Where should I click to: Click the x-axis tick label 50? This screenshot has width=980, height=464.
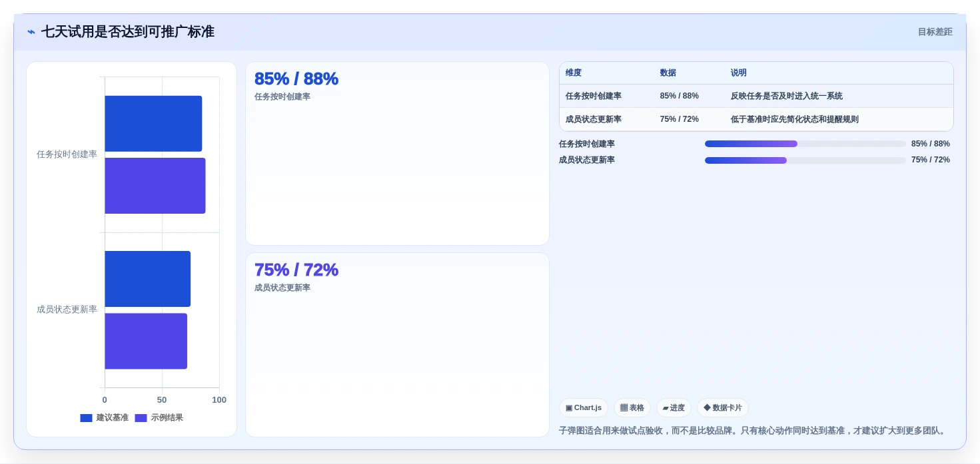[162, 400]
